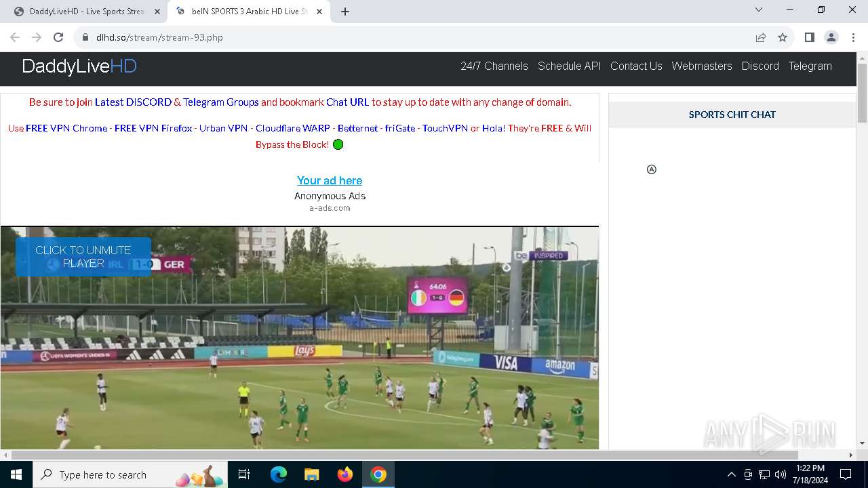Click the Chrome taskbar icon

click(378, 474)
